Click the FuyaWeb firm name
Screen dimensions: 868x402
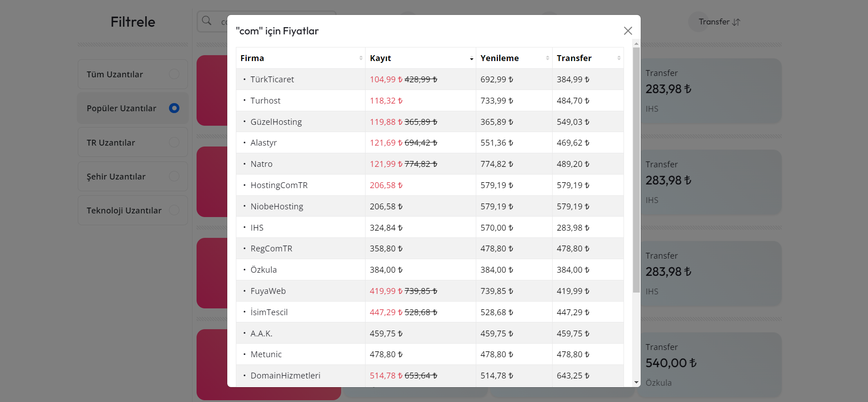click(268, 291)
